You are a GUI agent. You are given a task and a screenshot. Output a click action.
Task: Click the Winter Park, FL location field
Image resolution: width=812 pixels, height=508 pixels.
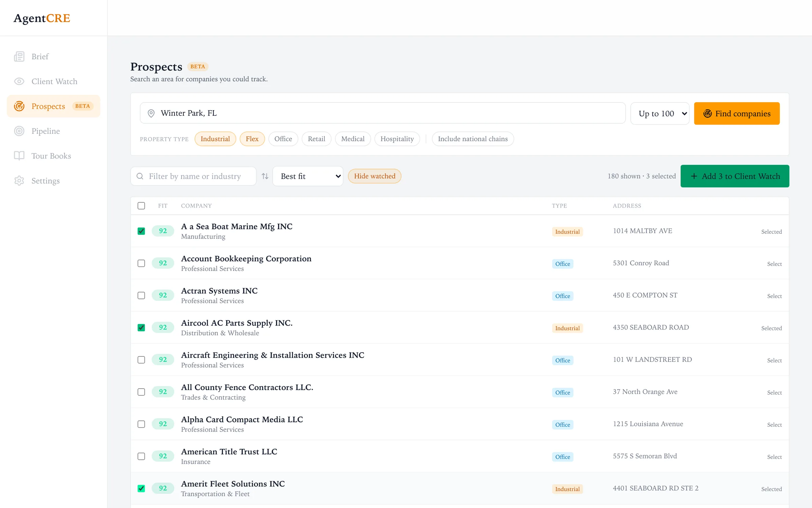[x=383, y=113]
